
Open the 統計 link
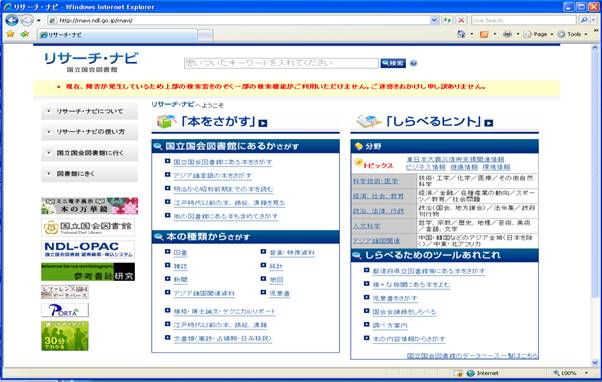point(276,266)
